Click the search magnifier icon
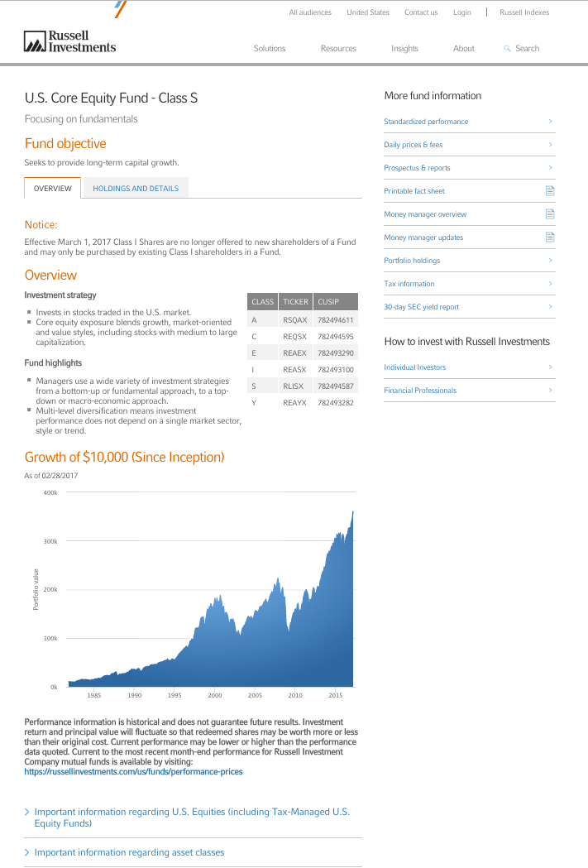 (x=507, y=49)
